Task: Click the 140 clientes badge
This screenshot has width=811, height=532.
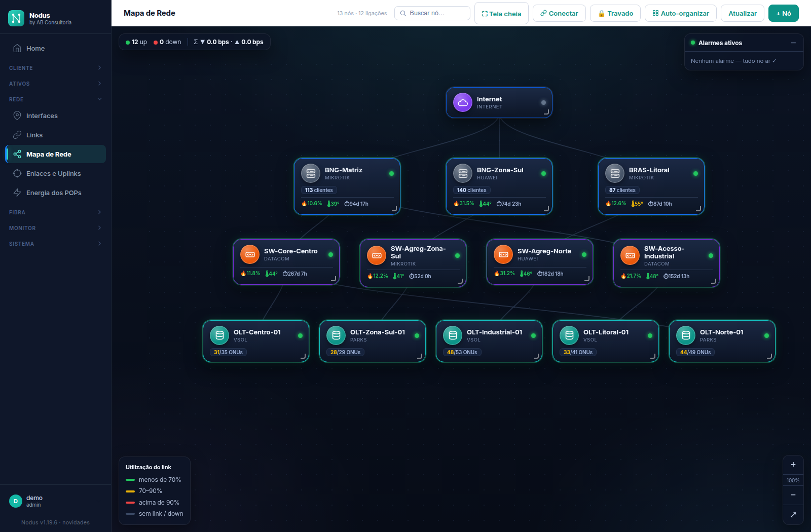Action: pos(471,190)
